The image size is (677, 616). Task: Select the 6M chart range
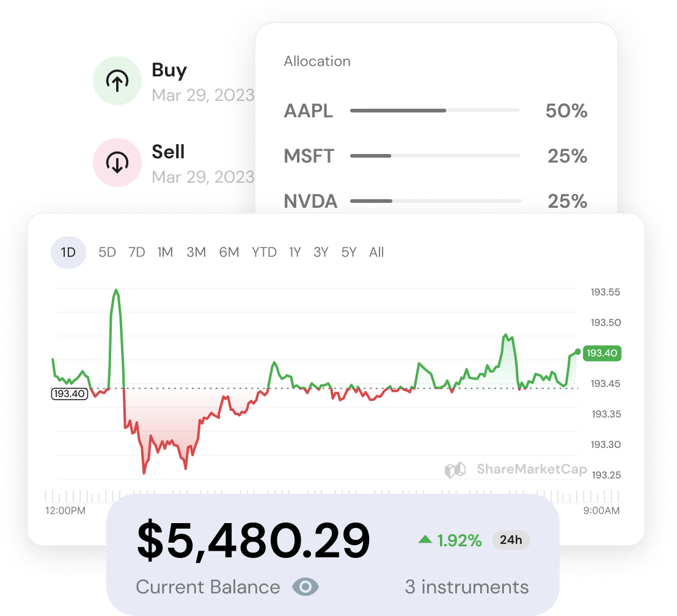point(229,252)
